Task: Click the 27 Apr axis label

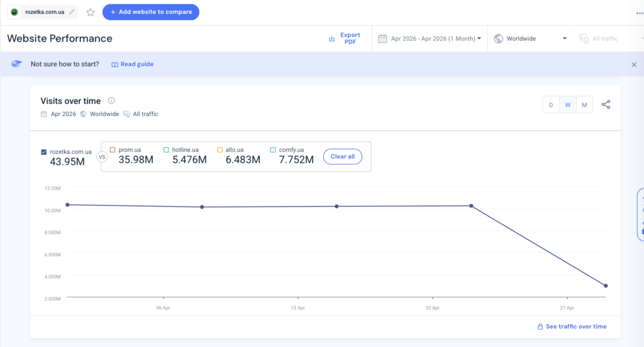Action: (567, 308)
